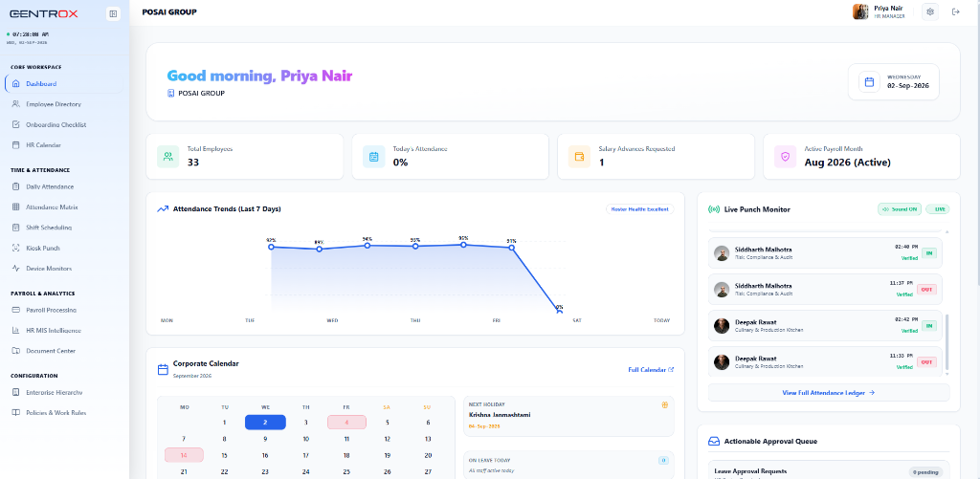Click the Device Monitors pulse icon

pos(16,269)
